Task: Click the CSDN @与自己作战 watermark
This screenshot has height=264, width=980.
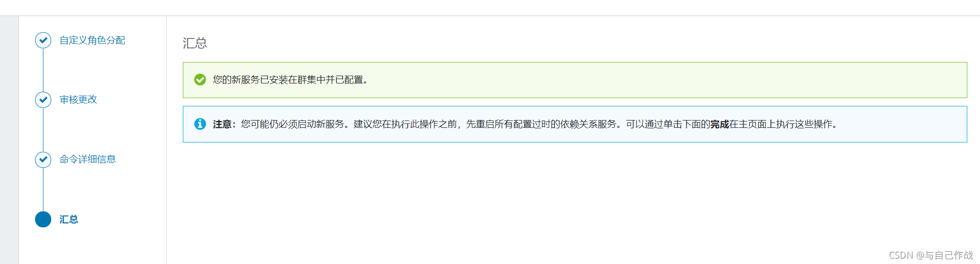Action: 931,255
